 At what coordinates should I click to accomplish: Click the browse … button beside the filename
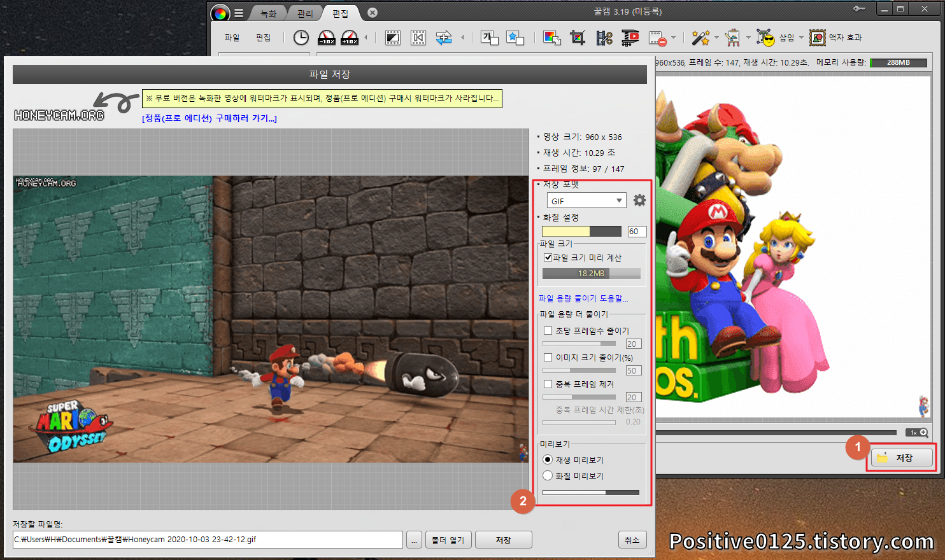pos(414,540)
